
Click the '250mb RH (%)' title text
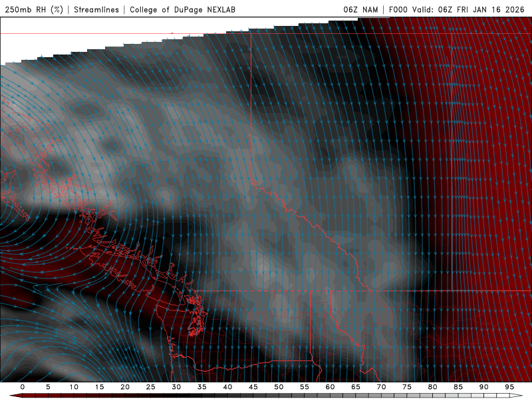[34, 9]
